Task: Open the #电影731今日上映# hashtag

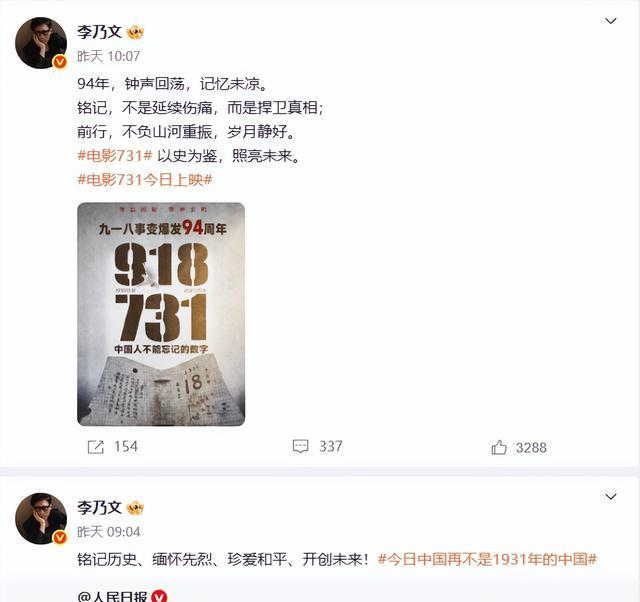Action: tap(145, 180)
